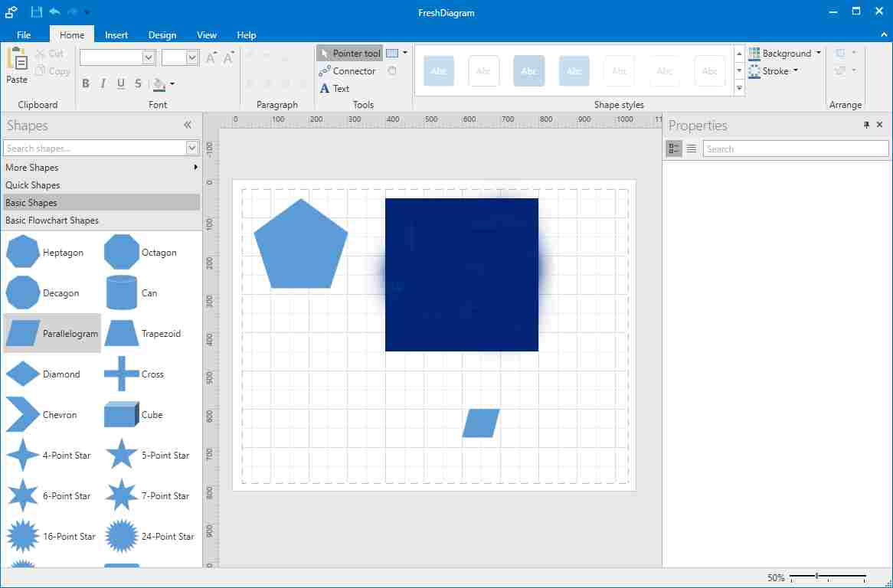893x588 pixels.
Task: Expand the shape styles gallery
Action: (x=739, y=87)
